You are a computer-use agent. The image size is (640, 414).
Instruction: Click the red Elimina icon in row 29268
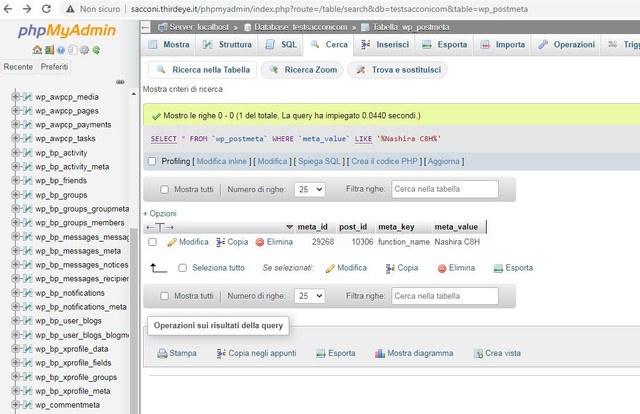pyautogui.click(x=260, y=242)
